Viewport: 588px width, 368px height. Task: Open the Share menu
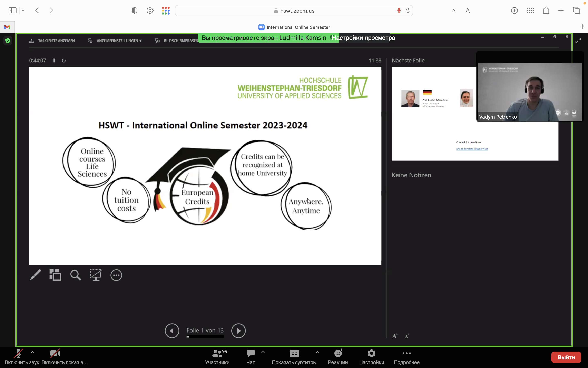coord(546,10)
